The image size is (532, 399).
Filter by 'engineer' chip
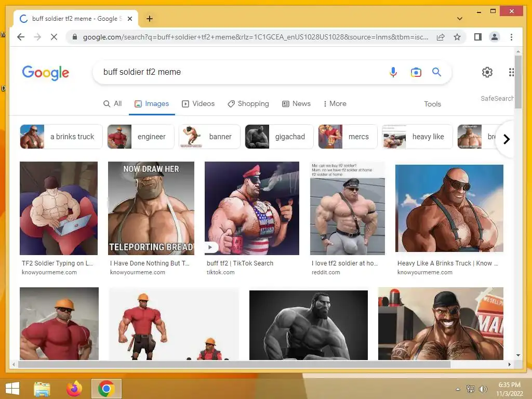click(x=140, y=137)
